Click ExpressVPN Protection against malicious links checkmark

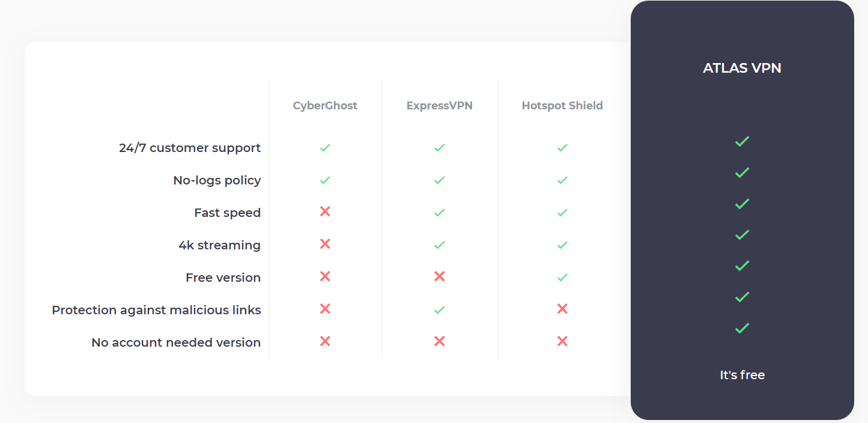[x=440, y=310]
